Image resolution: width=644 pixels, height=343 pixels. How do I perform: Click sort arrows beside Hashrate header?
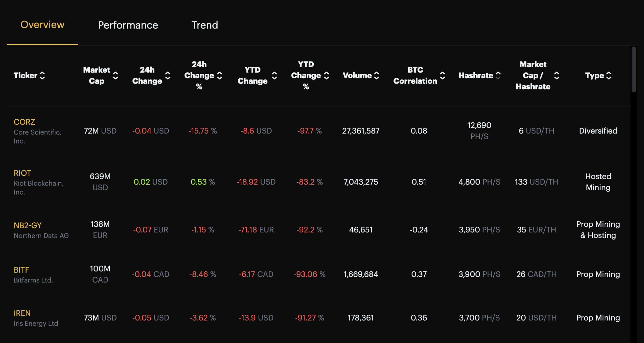click(498, 75)
